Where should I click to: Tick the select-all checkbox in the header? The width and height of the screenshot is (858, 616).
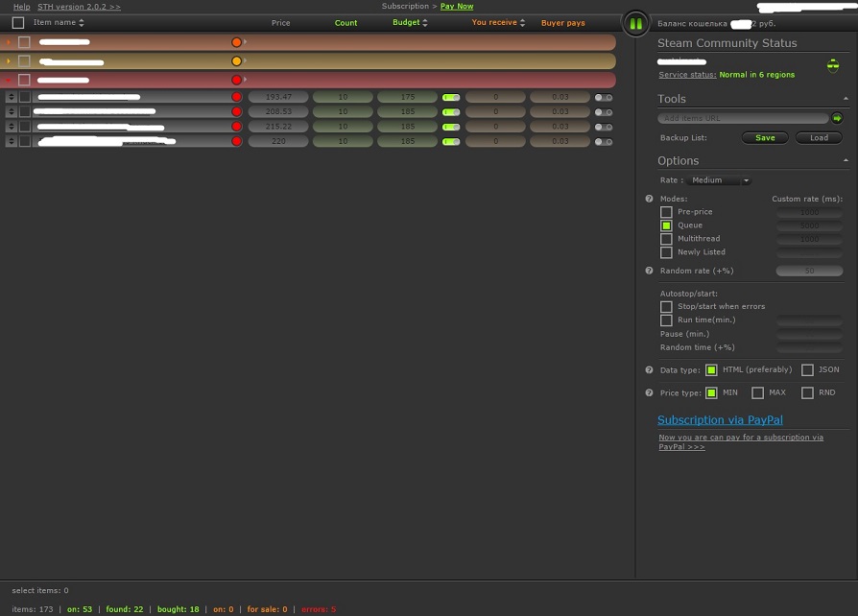click(18, 22)
